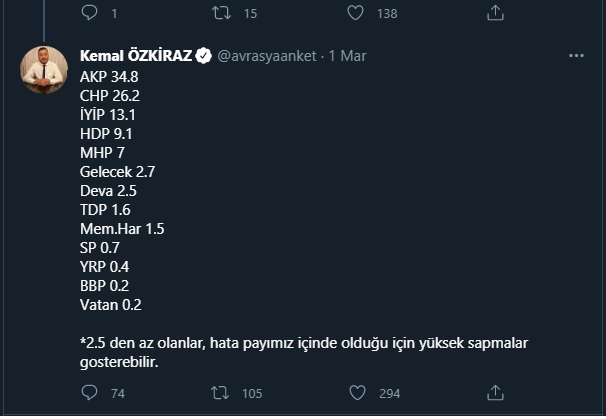The image size is (606, 419).
Task: Click the 74 replies count number
Action: (117, 393)
